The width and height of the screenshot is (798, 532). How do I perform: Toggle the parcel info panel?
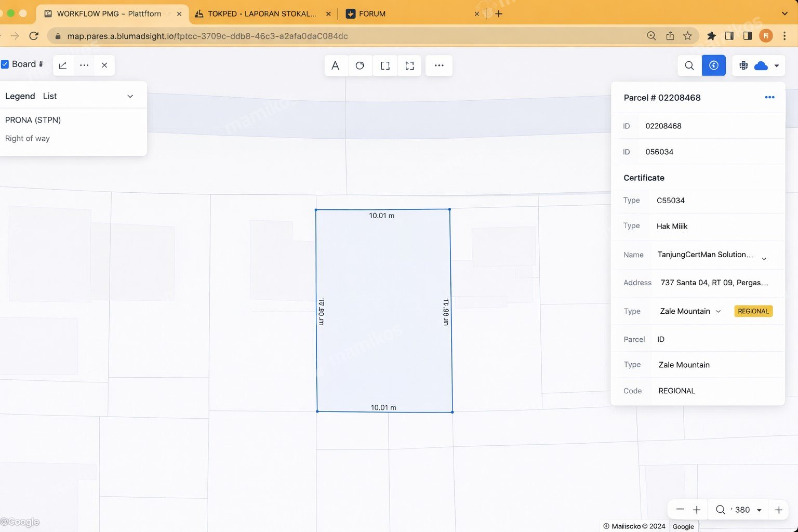coord(714,65)
